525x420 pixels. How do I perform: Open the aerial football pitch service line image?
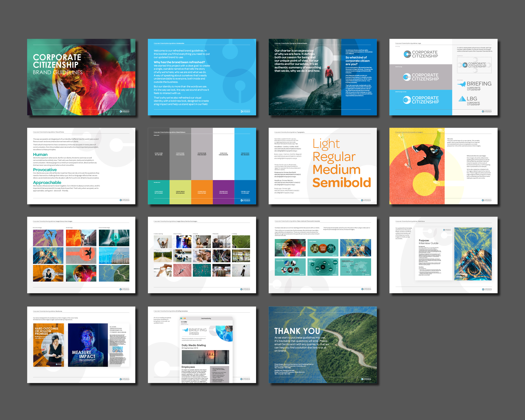pyautogui.click(x=241, y=241)
